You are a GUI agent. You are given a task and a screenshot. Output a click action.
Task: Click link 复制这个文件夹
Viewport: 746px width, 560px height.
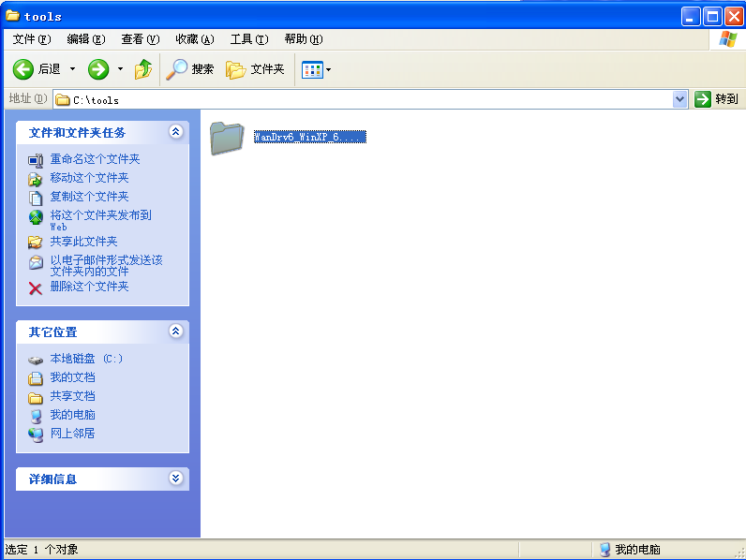point(89,197)
